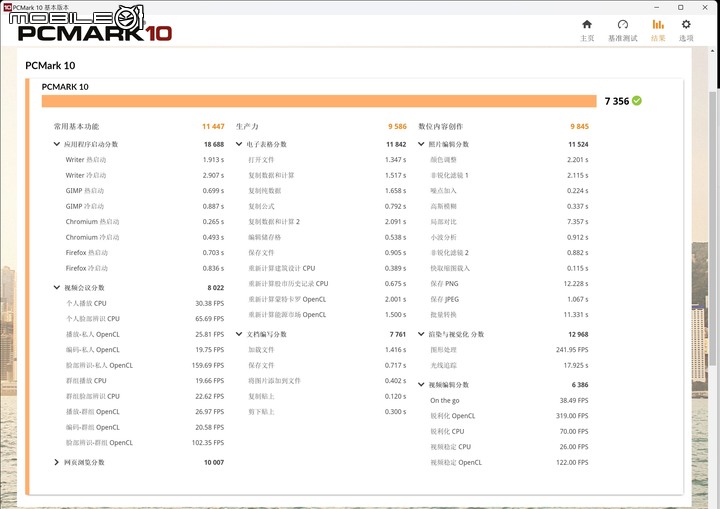This screenshot has height=509, width=720.
Task: Click the PCMARK 10 card title
Action: 65,87
